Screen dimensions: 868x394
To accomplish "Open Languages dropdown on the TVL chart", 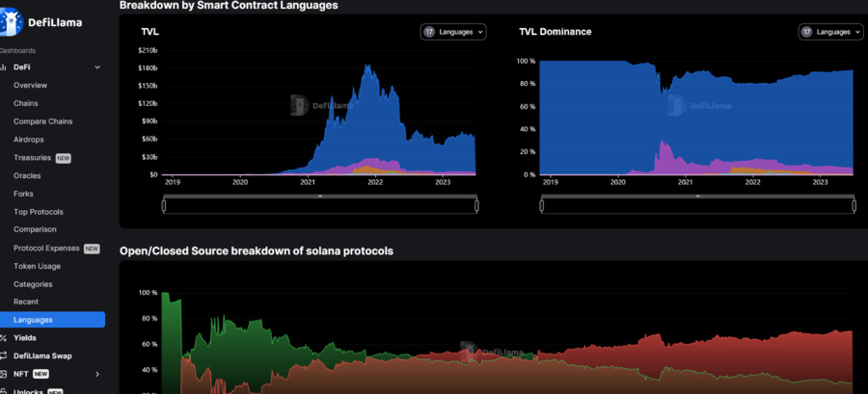I will coord(453,32).
